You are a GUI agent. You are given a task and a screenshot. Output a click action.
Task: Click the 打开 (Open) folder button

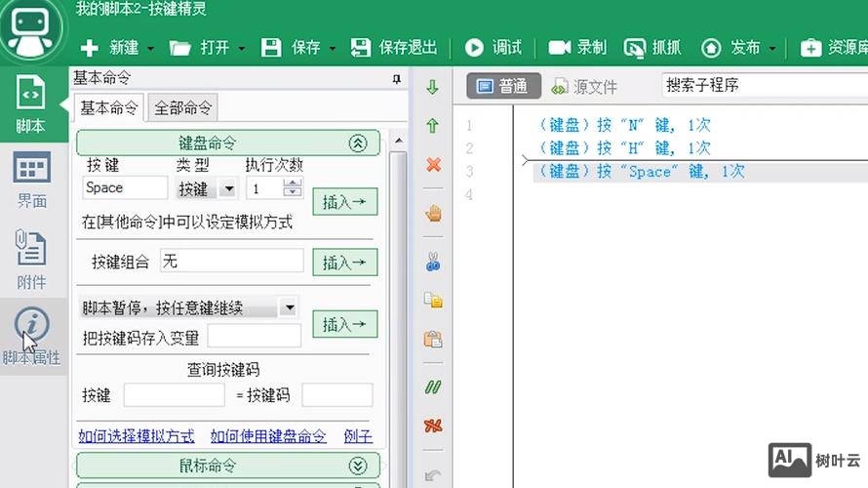point(199,48)
